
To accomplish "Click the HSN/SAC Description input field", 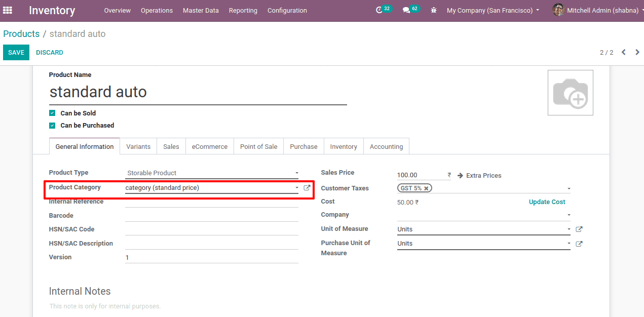I will pyautogui.click(x=212, y=244).
